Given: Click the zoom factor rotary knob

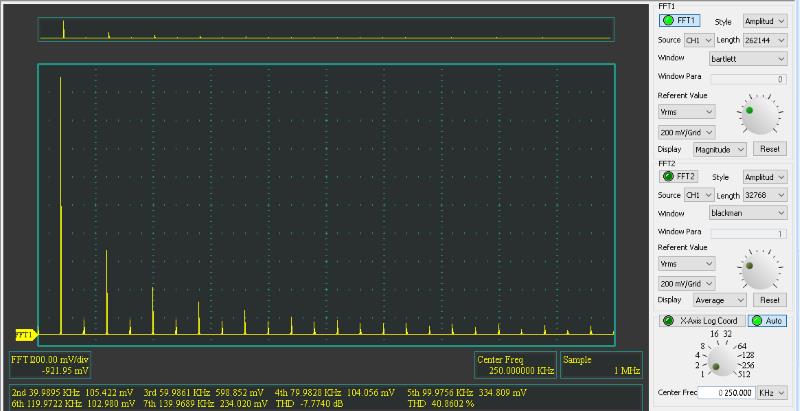Looking at the screenshot, I should click(x=719, y=357).
